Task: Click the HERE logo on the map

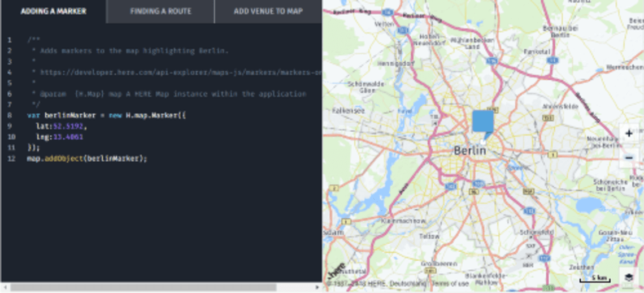Action: (337, 269)
